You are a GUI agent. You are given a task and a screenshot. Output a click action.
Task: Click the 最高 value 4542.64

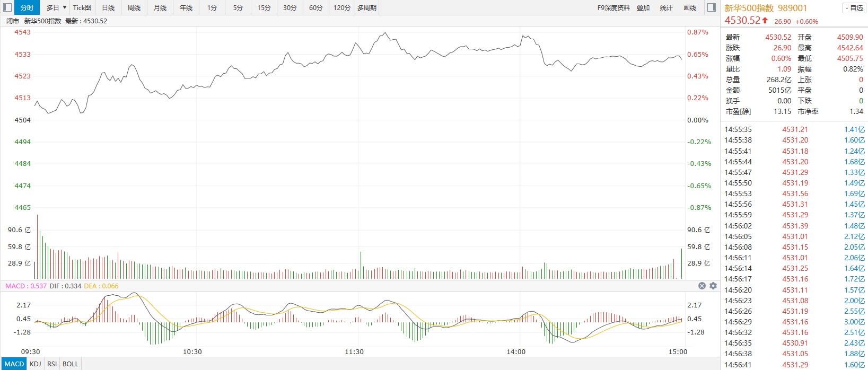click(x=850, y=48)
